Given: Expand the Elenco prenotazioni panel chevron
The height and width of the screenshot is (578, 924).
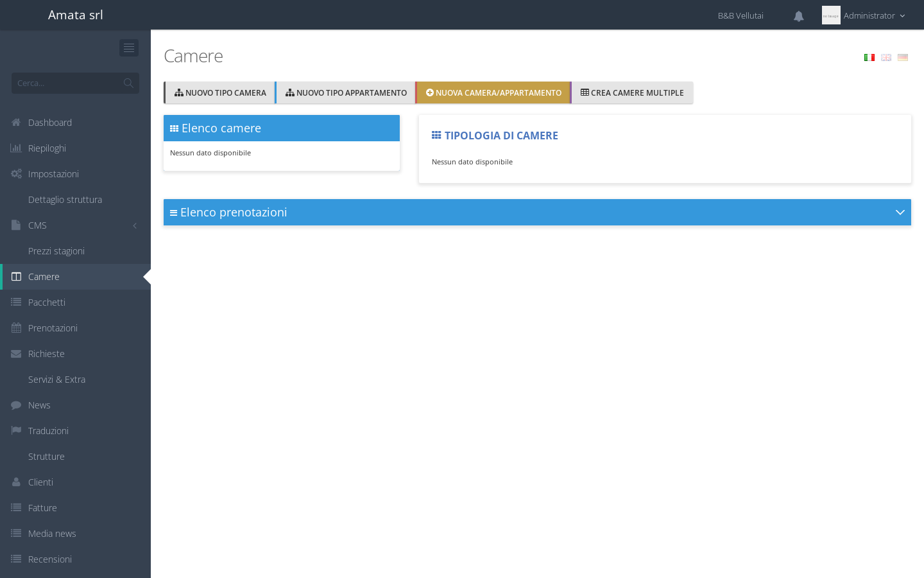Looking at the screenshot, I should tap(900, 212).
